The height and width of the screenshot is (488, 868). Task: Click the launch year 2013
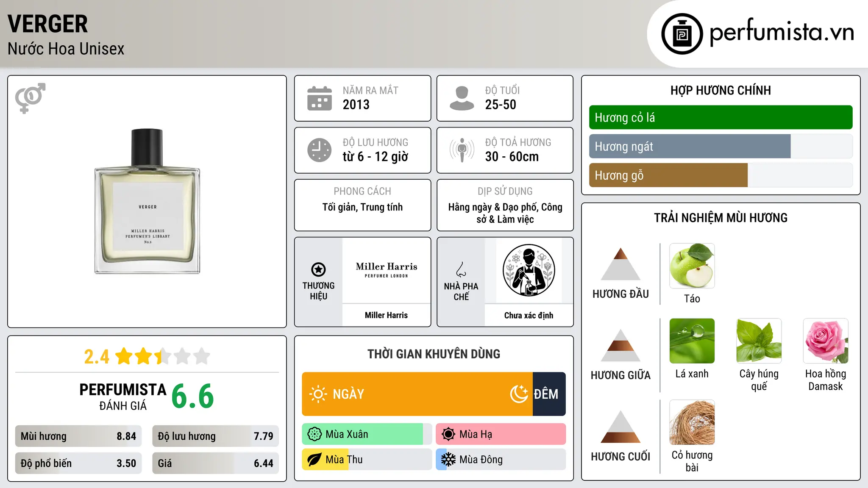pyautogui.click(x=356, y=105)
